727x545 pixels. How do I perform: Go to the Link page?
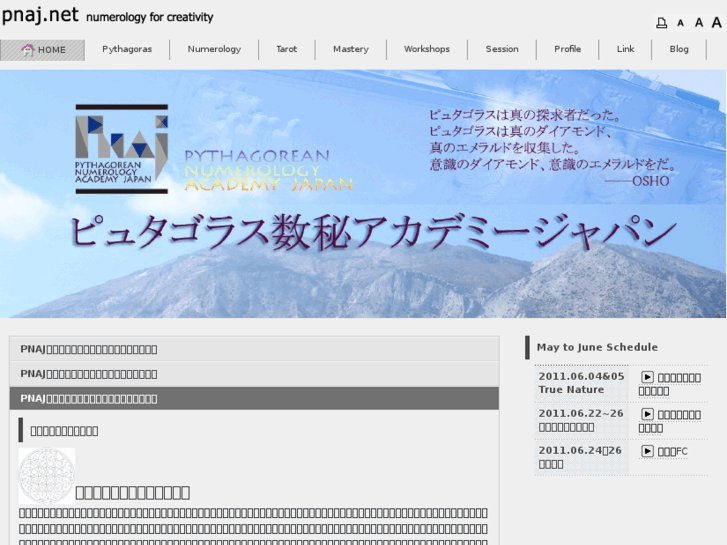(625, 49)
